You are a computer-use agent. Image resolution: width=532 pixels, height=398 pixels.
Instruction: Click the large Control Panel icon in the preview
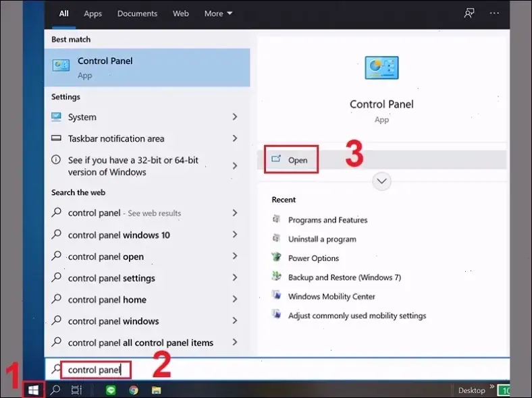(381, 68)
